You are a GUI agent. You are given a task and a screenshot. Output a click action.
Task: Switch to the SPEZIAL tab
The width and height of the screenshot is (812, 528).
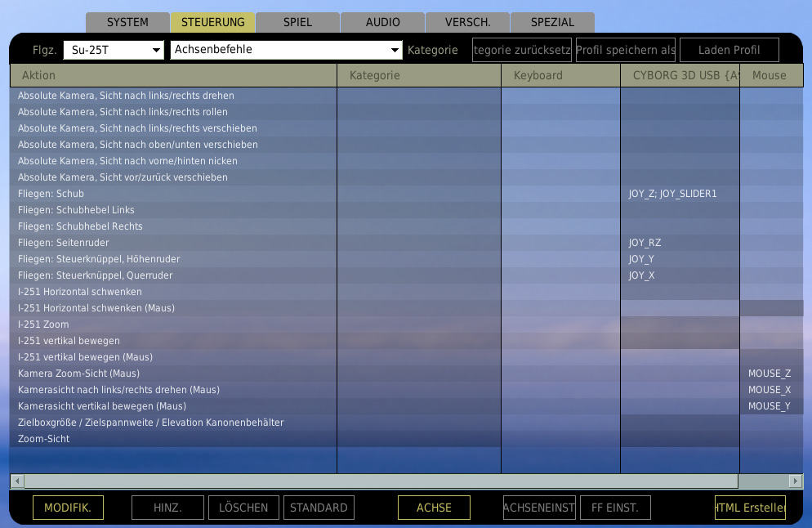pos(552,22)
